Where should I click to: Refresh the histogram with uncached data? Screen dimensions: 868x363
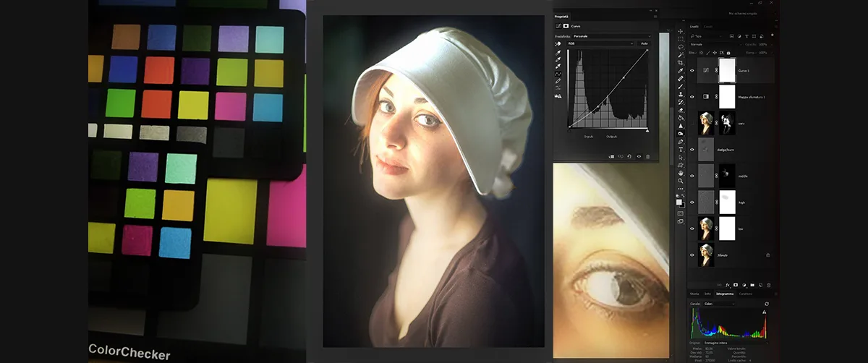pos(767,304)
